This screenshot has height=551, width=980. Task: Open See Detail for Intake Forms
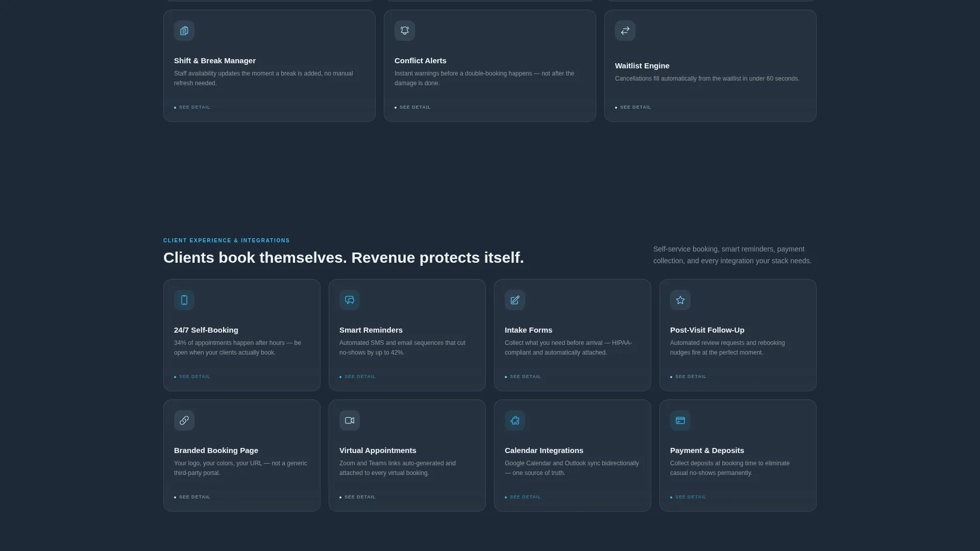click(523, 377)
